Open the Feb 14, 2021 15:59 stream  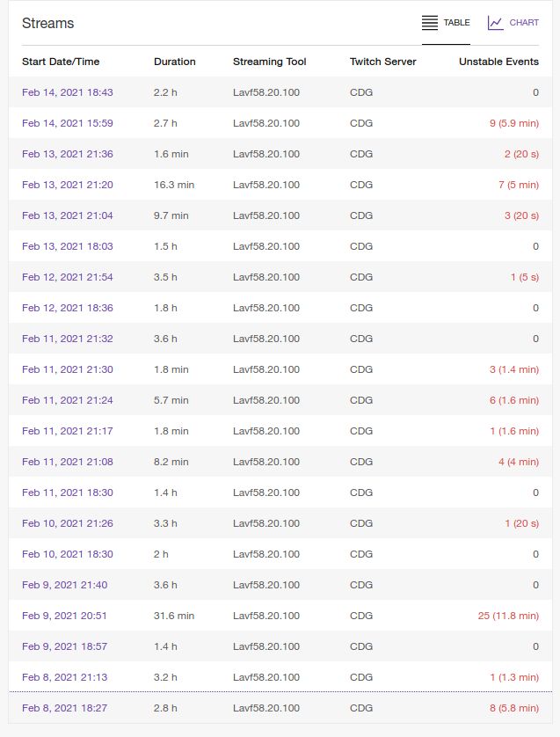[x=67, y=123]
